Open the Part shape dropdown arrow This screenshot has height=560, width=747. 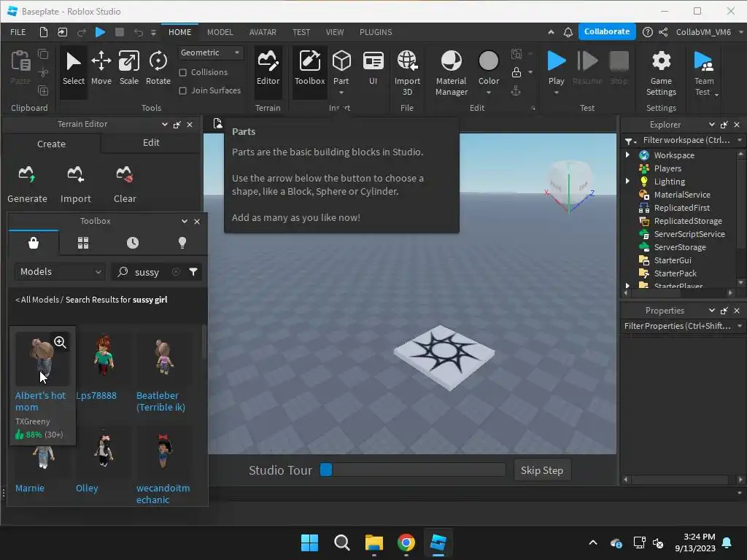point(341,93)
